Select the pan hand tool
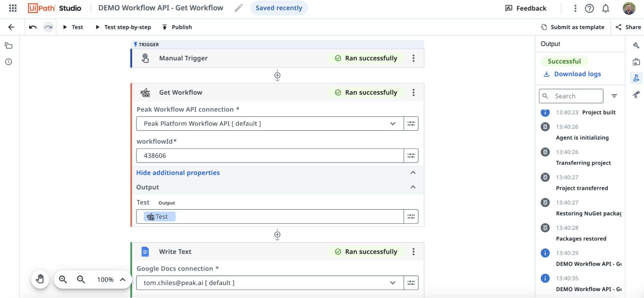644x298 pixels. point(40,279)
